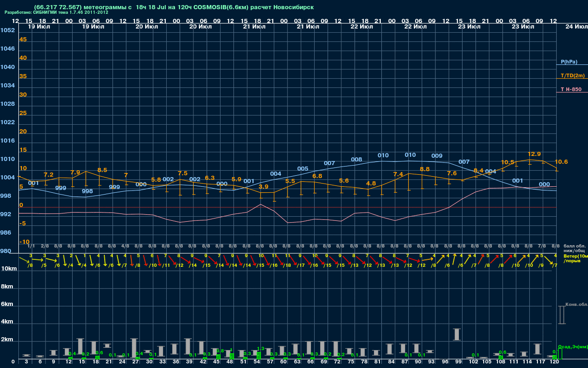Click the temperature value 8.5
The width and height of the screenshot is (588, 368).
click(x=102, y=170)
